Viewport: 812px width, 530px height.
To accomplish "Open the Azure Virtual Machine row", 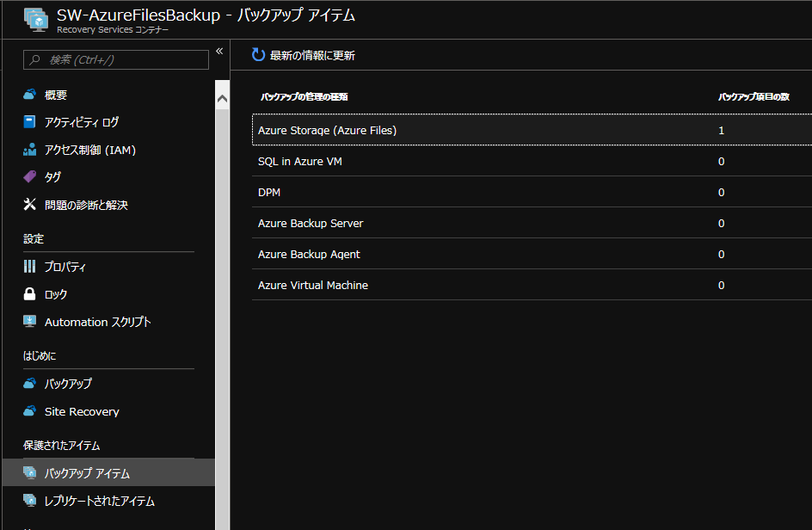I will pyautogui.click(x=313, y=286).
